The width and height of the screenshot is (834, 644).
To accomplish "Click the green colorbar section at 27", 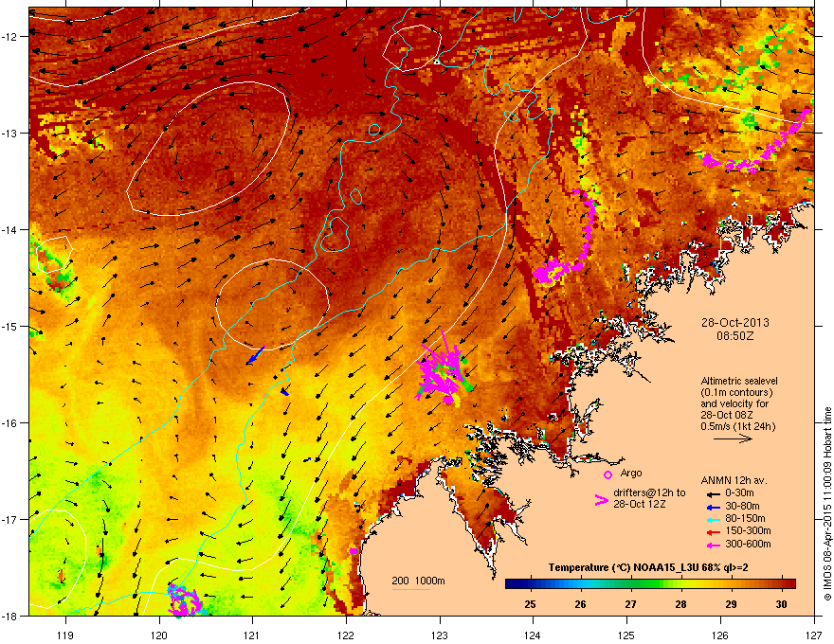I will coord(631,584).
